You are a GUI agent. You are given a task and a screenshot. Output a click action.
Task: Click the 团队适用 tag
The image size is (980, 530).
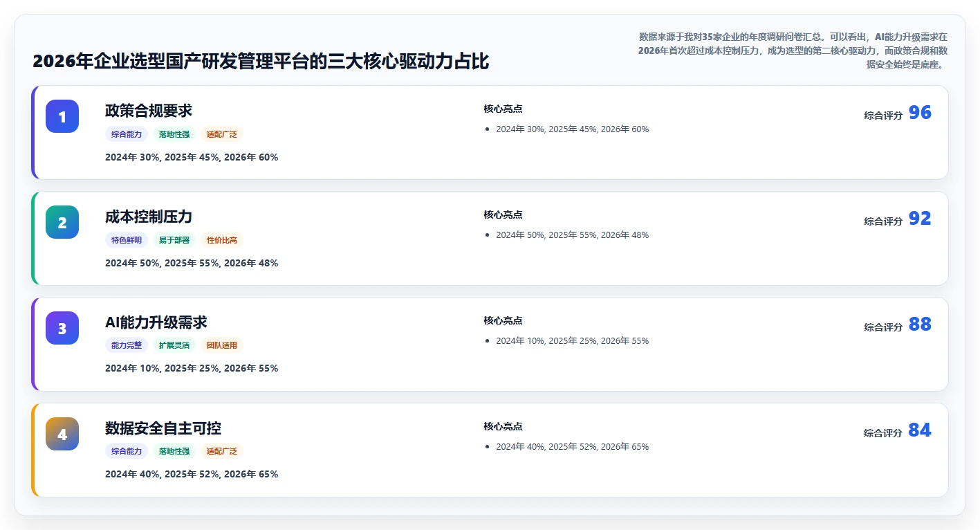point(222,345)
